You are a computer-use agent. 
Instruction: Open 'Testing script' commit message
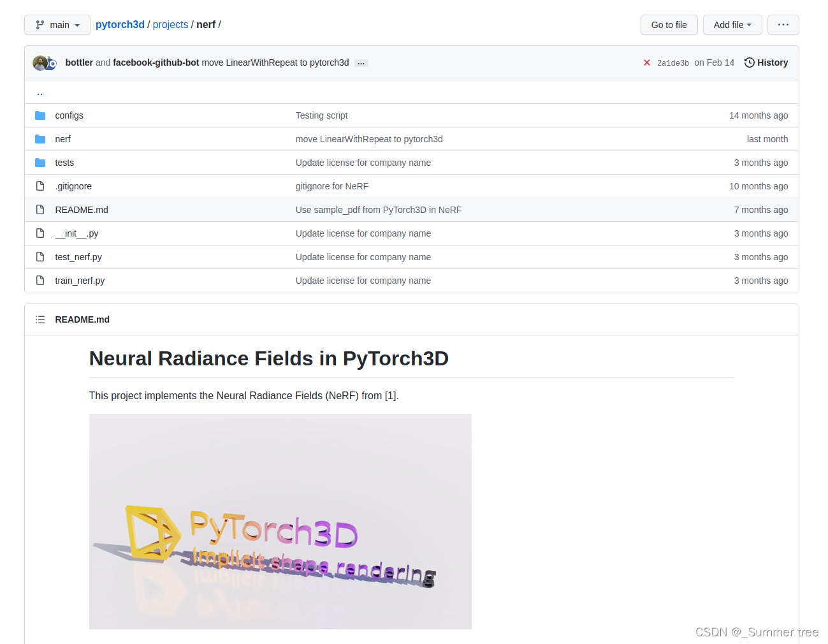pyautogui.click(x=321, y=115)
